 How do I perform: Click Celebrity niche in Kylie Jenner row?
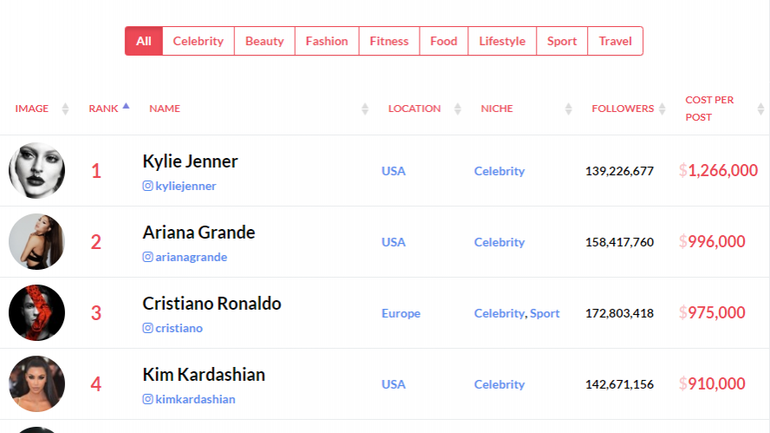pyautogui.click(x=499, y=171)
